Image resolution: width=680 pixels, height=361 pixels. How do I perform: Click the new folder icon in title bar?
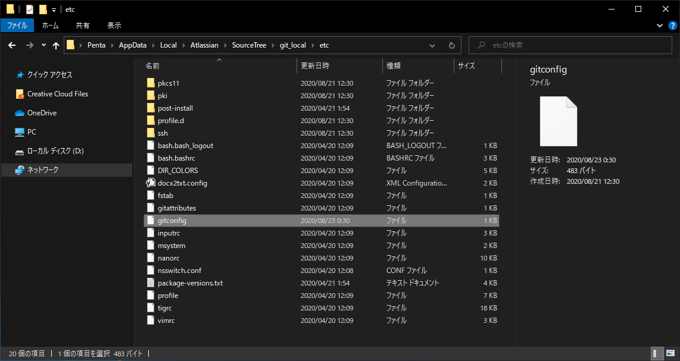click(x=42, y=9)
